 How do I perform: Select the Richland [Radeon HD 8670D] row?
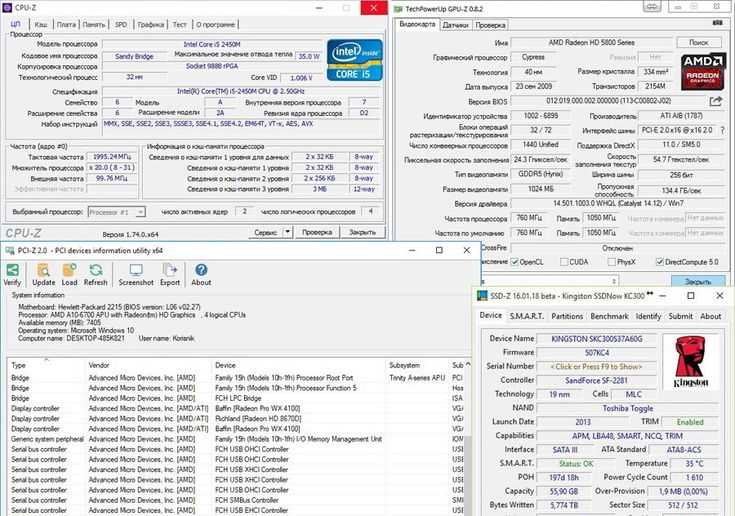coord(236,419)
